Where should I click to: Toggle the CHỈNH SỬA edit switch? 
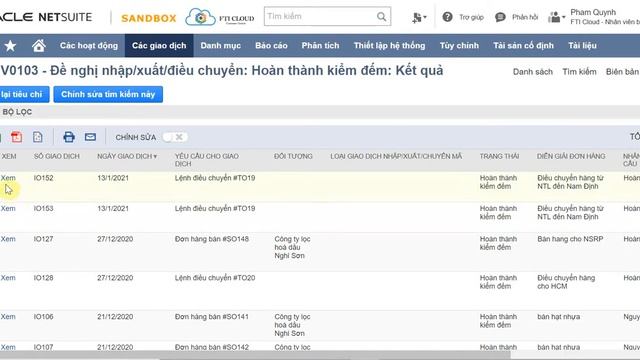pyautogui.click(x=175, y=137)
